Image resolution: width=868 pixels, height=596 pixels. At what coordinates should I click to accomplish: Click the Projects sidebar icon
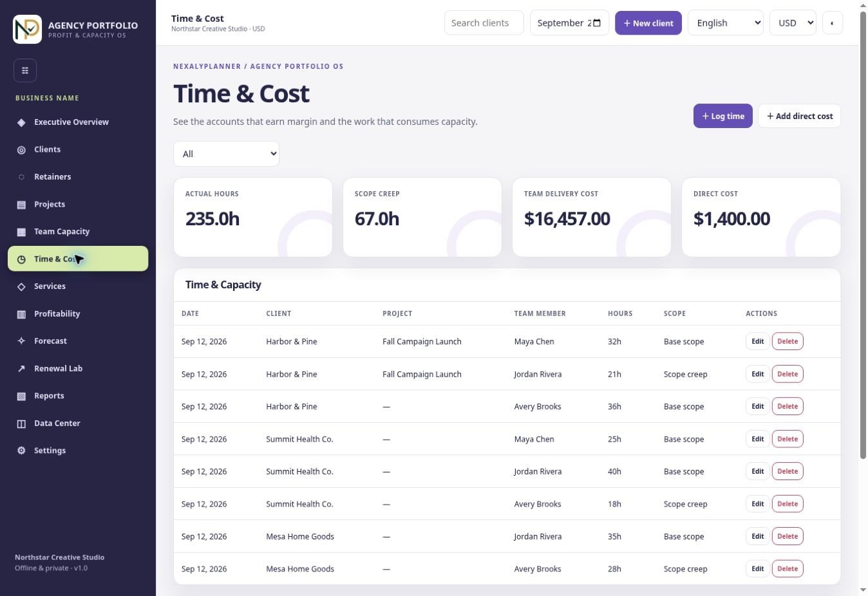(x=21, y=205)
